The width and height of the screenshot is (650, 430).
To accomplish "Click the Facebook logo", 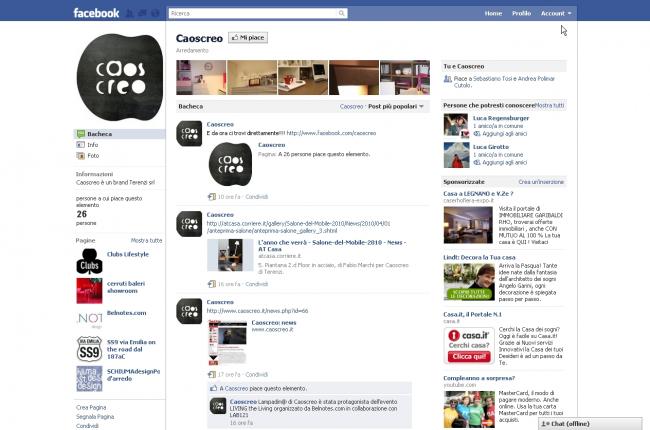I will click(x=96, y=13).
